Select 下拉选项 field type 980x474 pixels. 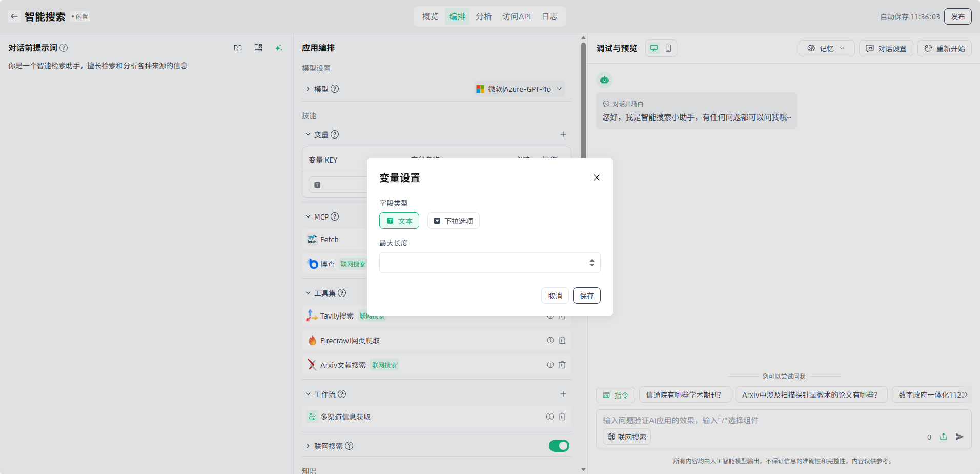point(454,221)
